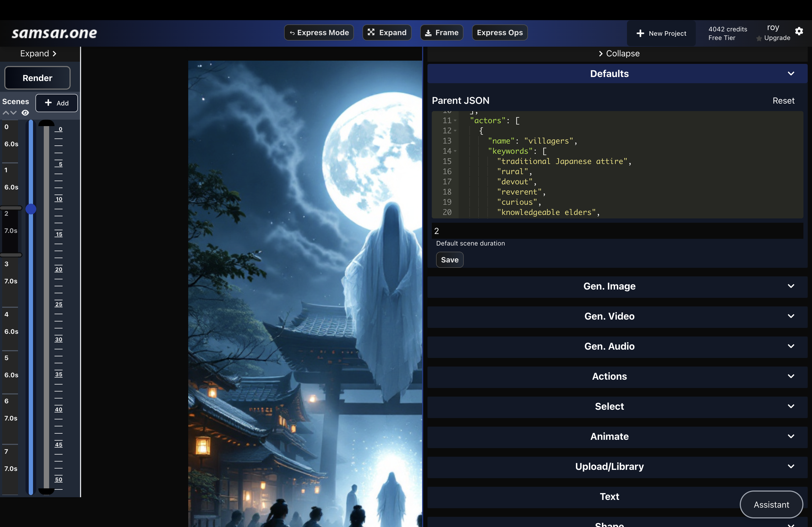The width and height of the screenshot is (812, 527).
Task: Fold line 14 of the keywords array
Action: pyautogui.click(x=455, y=151)
